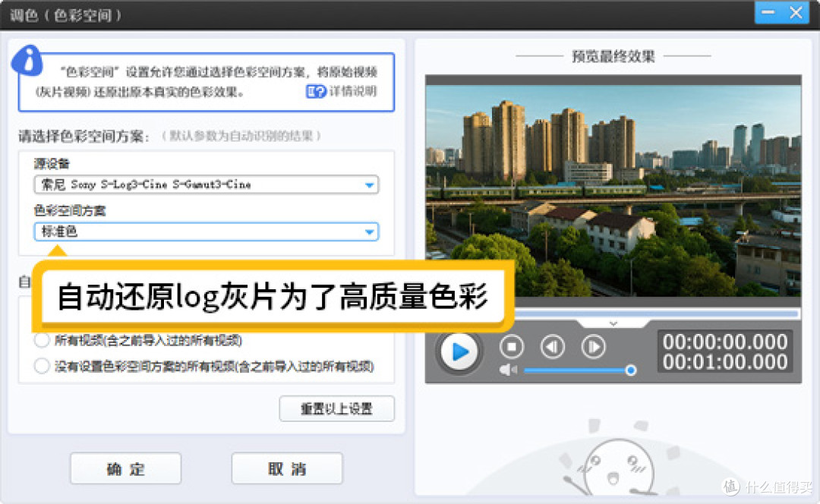The height and width of the screenshot is (504, 820).
Task: Minimize the 调色 dialog window
Action: tap(768, 12)
